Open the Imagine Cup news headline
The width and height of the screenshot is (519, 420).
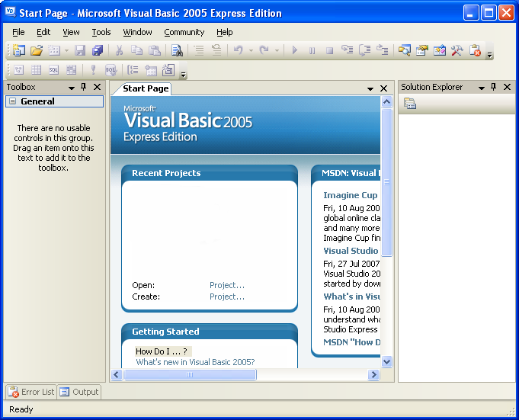[x=351, y=195]
